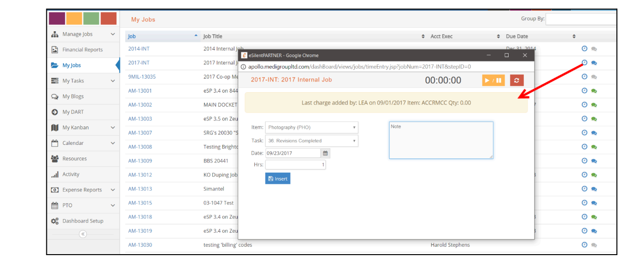Image resolution: width=644 pixels, height=260 pixels.
Task: Click clock icon in AM-13018 row
Action: [x=585, y=217]
